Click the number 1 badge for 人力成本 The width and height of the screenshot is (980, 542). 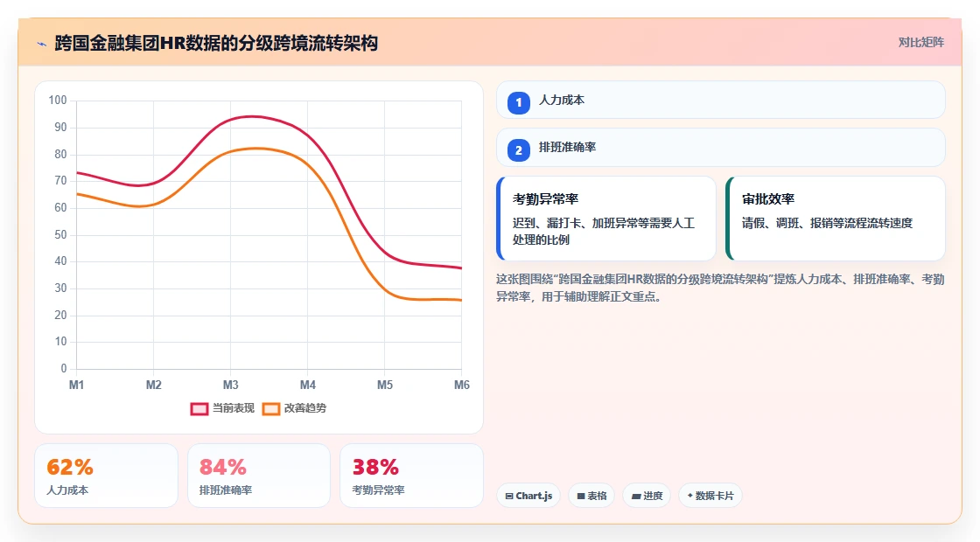519,103
